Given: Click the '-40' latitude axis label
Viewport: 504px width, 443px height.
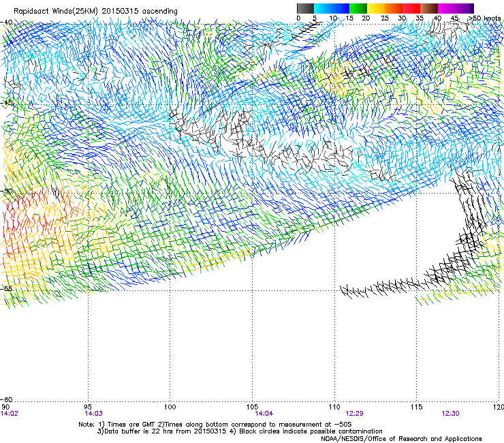Looking at the screenshot, I should pyautogui.click(x=6, y=22).
